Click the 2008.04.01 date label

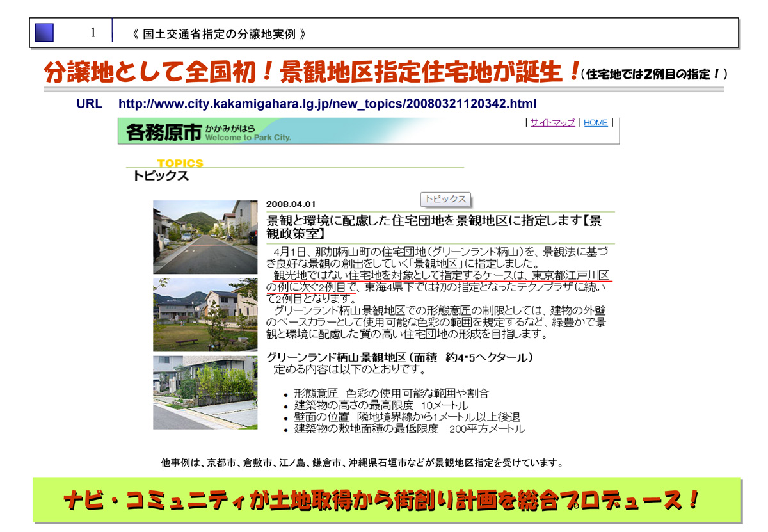(291, 204)
